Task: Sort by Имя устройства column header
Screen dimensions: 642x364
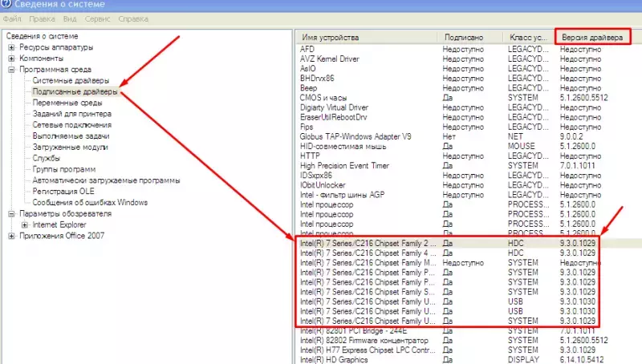Action: tap(367, 37)
